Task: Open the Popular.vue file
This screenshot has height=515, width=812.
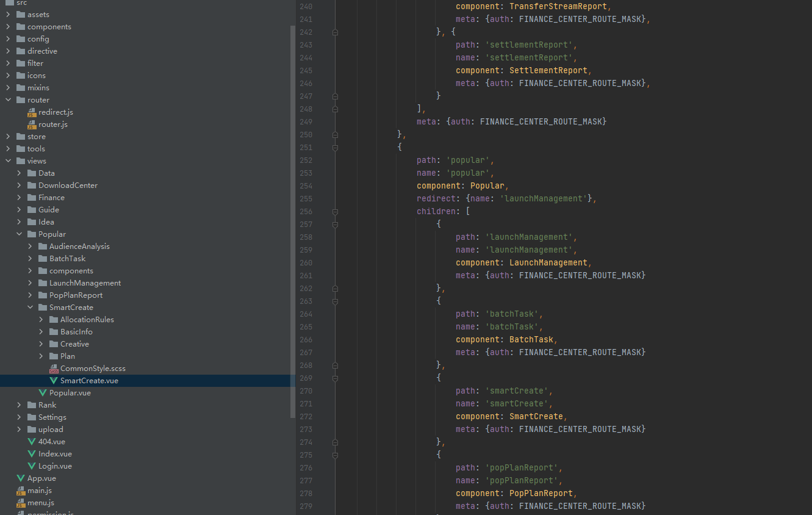Action: (70, 393)
